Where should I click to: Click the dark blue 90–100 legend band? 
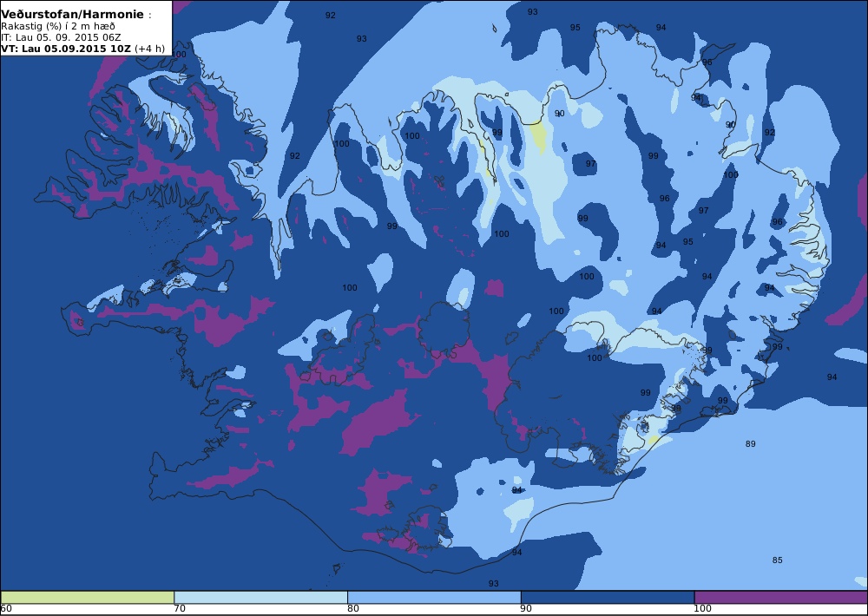[x=608, y=597]
